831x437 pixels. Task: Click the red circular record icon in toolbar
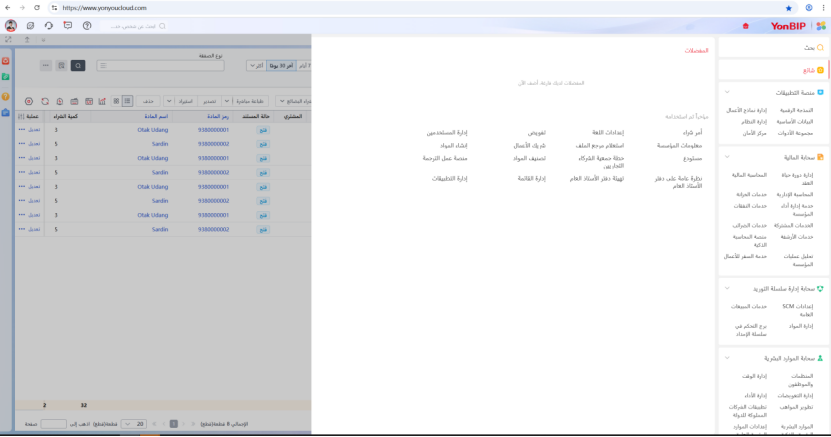click(29, 101)
